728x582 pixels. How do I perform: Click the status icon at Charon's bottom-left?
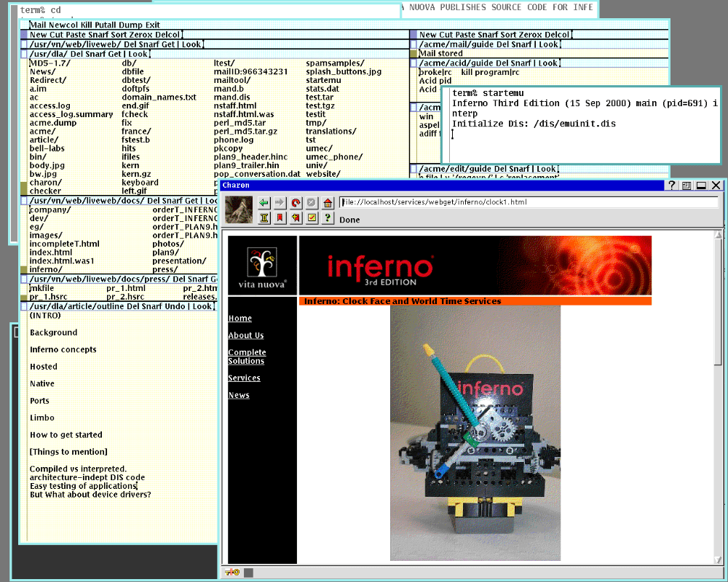tap(232, 573)
